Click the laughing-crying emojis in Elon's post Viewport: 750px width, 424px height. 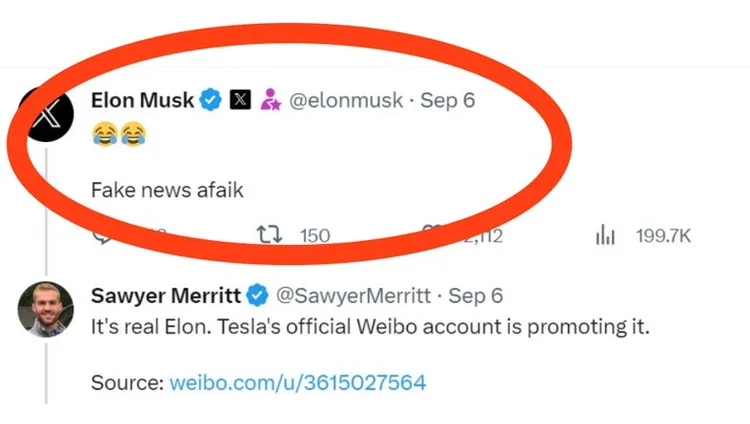pos(118,132)
